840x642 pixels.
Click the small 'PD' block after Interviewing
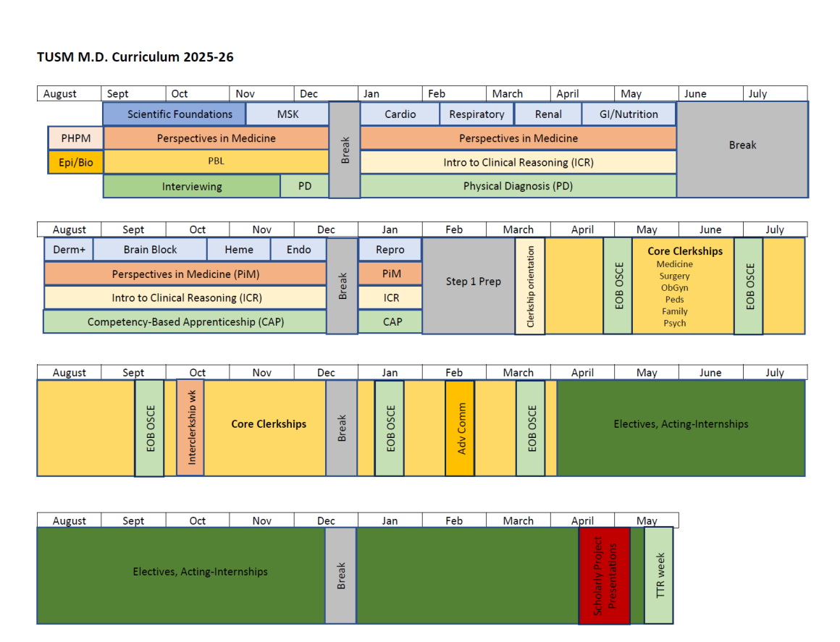coord(305,186)
